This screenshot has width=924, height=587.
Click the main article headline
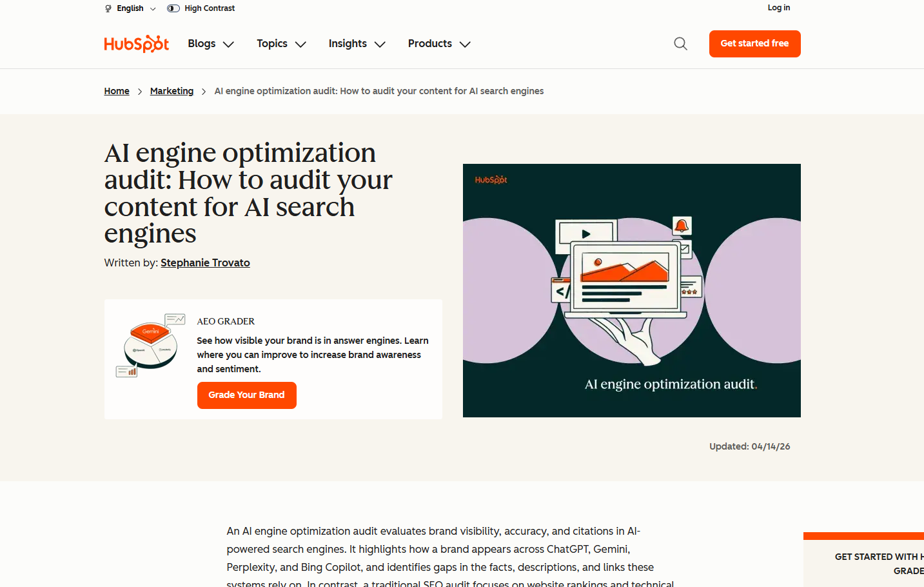(x=248, y=193)
